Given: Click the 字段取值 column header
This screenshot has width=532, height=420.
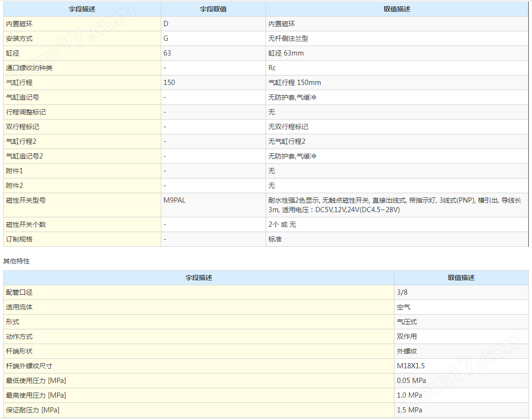Looking at the screenshot, I should click(x=213, y=9).
